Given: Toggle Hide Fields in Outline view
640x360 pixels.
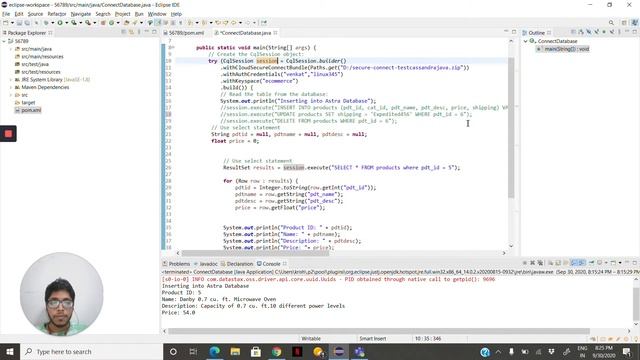Looking at the screenshot, I should [589, 32].
